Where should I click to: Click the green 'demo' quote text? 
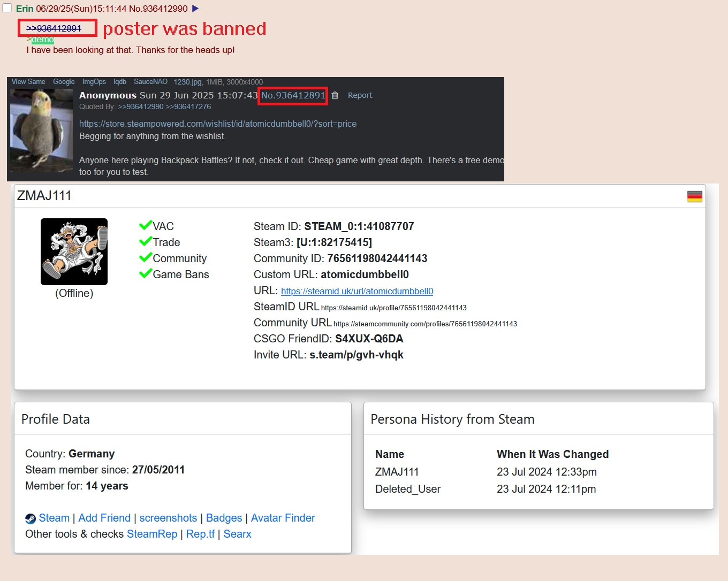coord(43,40)
